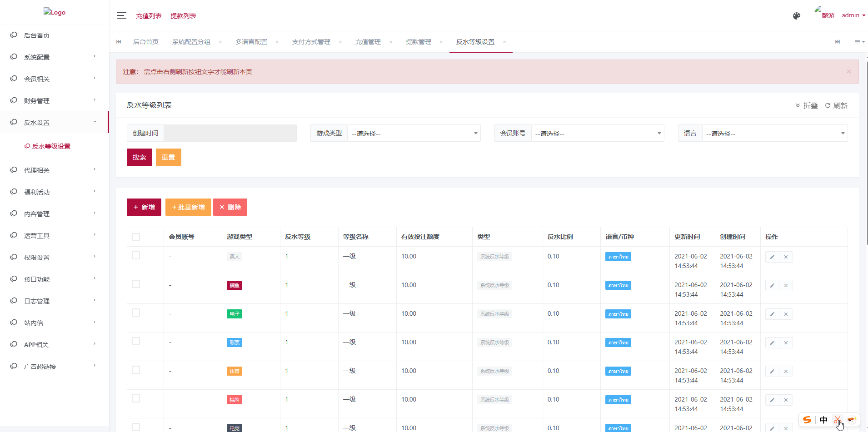Tick the select-all header checkbox
Viewport: 868px width, 432px height.
pyautogui.click(x=136, y=237)
